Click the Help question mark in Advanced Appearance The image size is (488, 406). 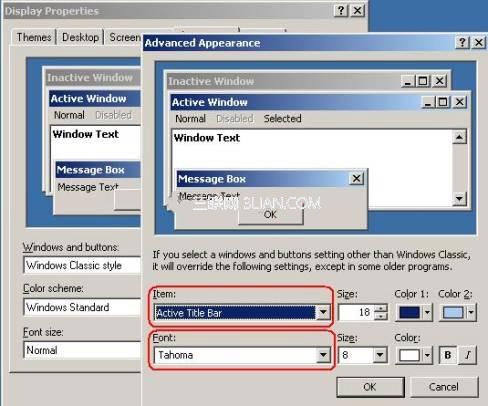462,43
